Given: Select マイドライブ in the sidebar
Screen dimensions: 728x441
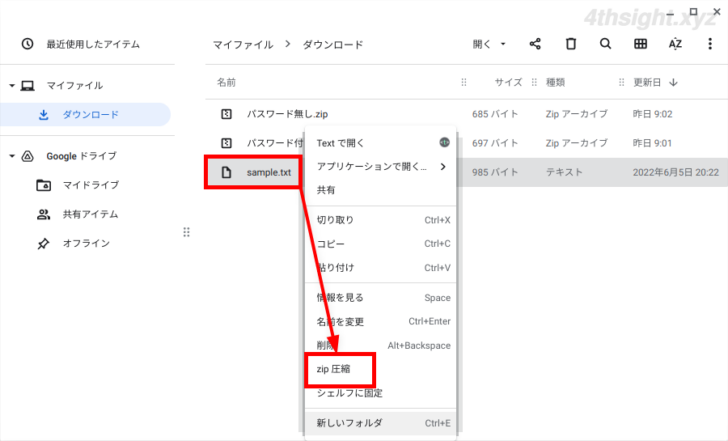Looking at the screenshot, I should pyautogui.click(x=91, y=185).
